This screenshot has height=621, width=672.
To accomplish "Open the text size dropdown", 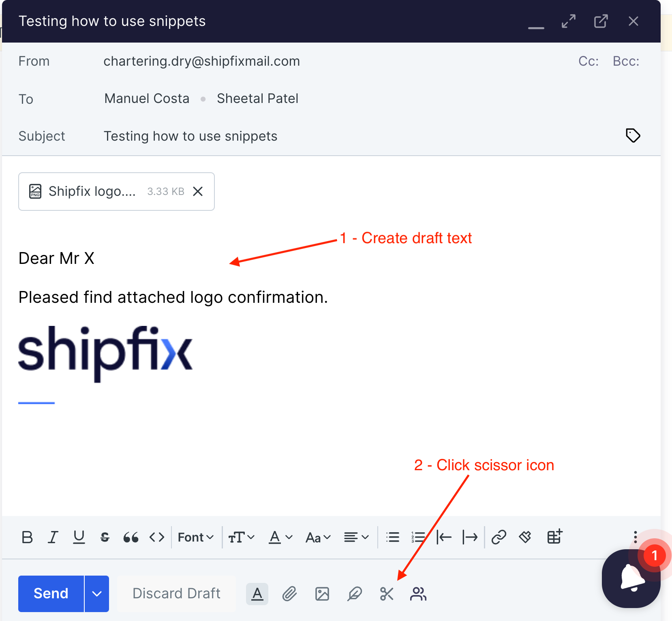I will pyautogui.click(x=242, y=537).
